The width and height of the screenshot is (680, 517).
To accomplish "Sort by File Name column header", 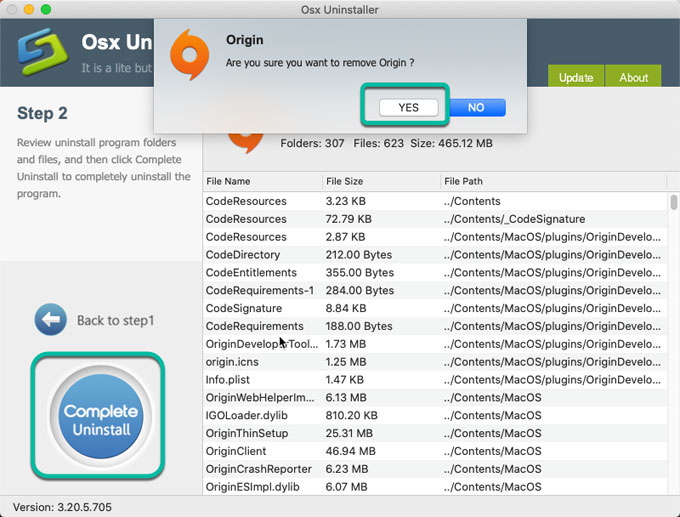I will (262, 181).
